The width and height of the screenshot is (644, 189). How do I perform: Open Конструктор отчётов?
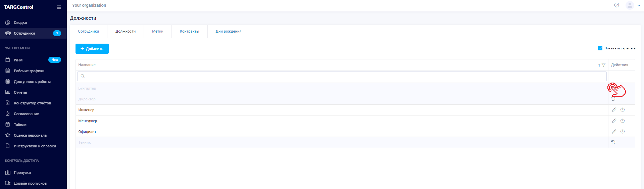[x=33, y=103]
